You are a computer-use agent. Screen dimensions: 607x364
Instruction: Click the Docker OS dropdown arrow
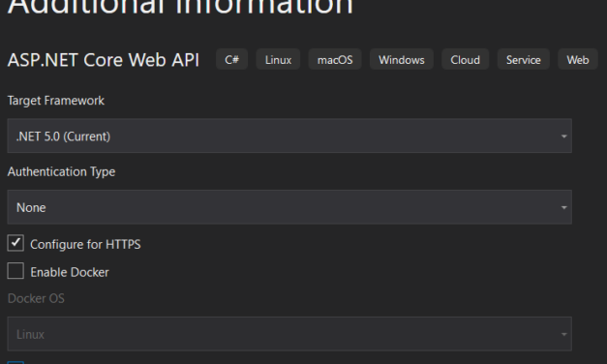(x=564, y=334)
